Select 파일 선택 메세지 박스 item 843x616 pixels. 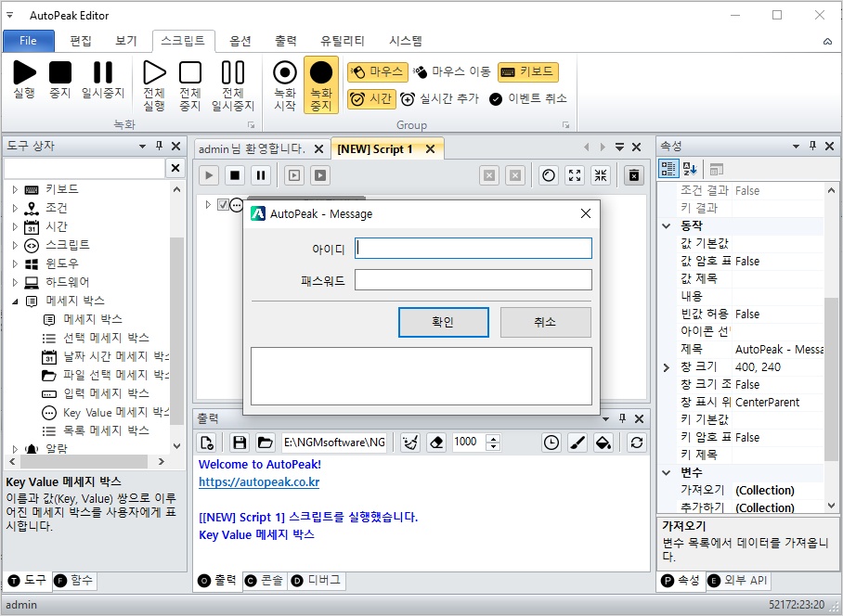[105, 375]
